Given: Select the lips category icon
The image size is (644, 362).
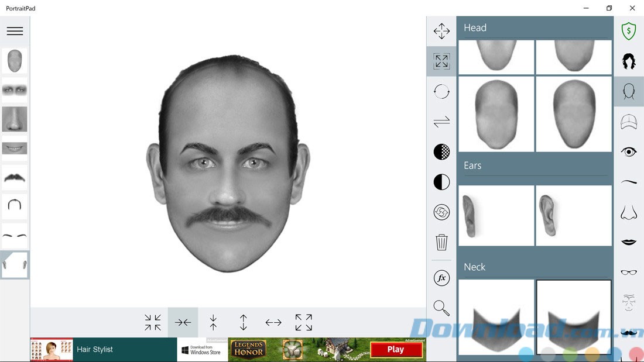Looking at the screenshot, I should point(629,242).
